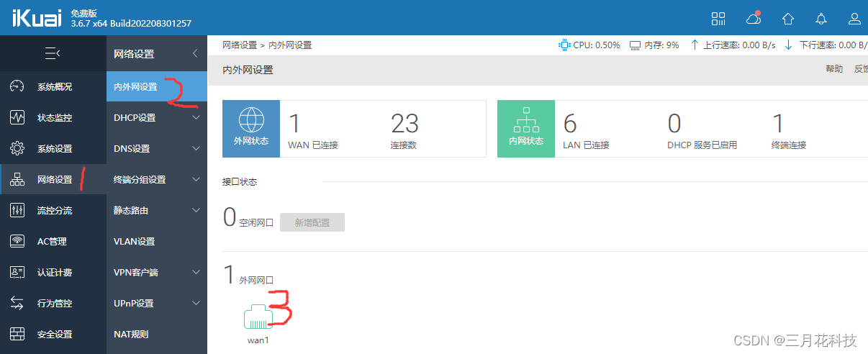The image size is (868, 354).
Task: Click the 外网状态 globe tile
Action: coord(251,129)
